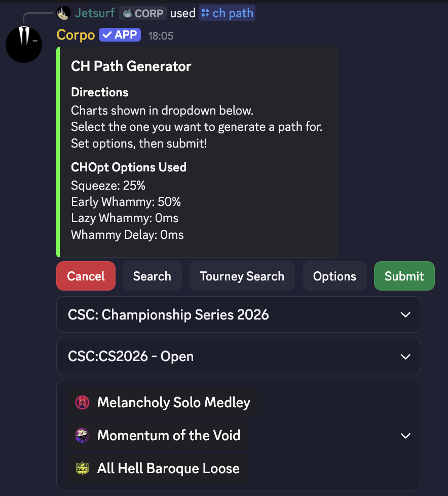Click the All Hell Baroque Loose DLC icon
Image resolution: width=448 pixels, height=496 pixels.
82,469
